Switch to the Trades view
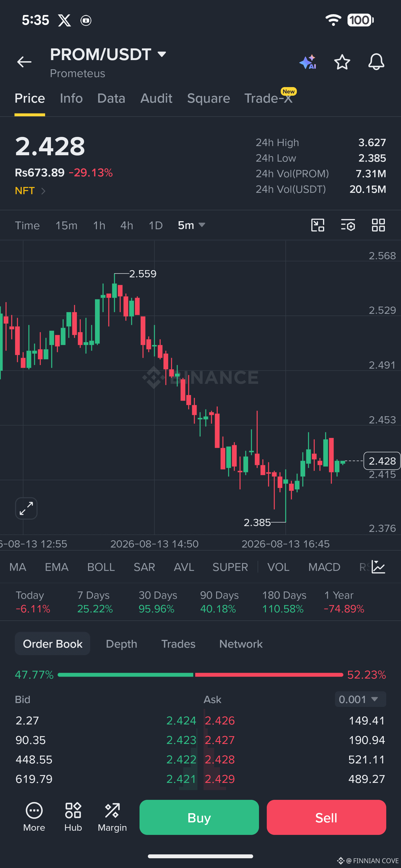This screenshot has width=401, height=868. coord(179,643)
